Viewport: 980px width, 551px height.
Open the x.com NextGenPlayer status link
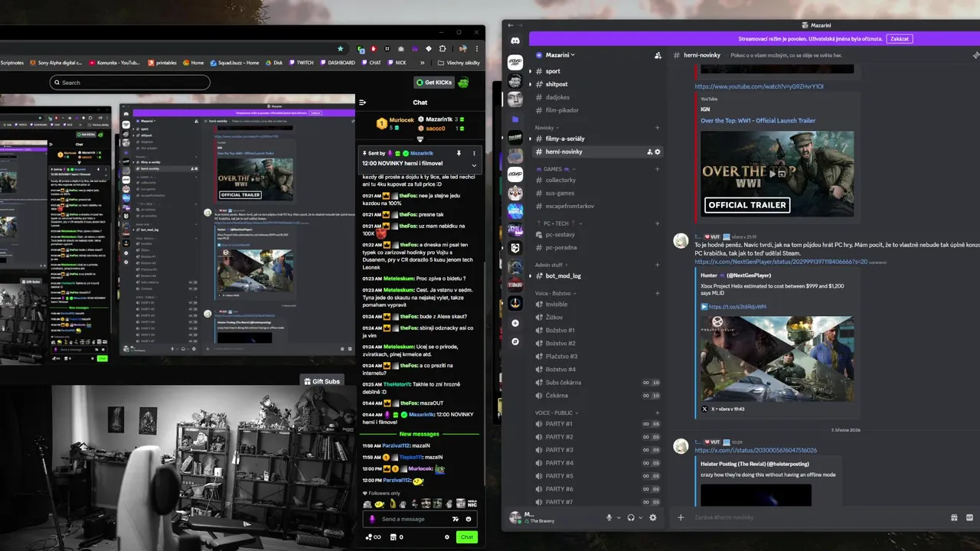[781, 262]
